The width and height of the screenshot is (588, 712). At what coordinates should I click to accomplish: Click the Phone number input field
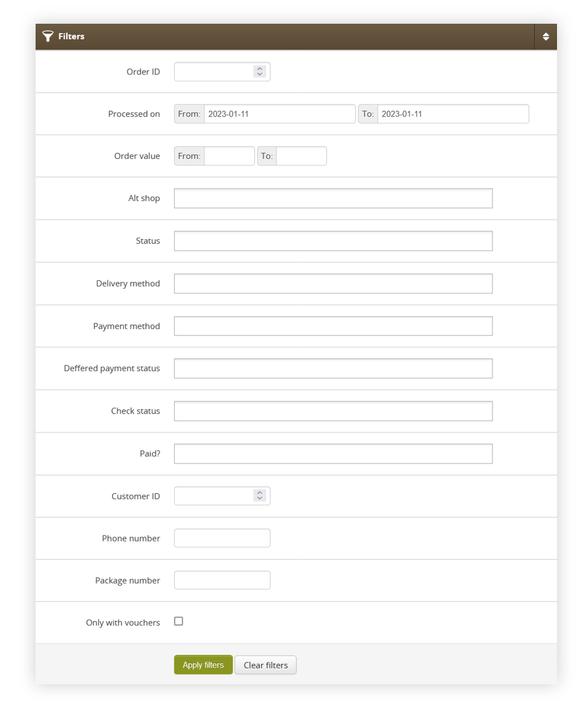(222, 538)
